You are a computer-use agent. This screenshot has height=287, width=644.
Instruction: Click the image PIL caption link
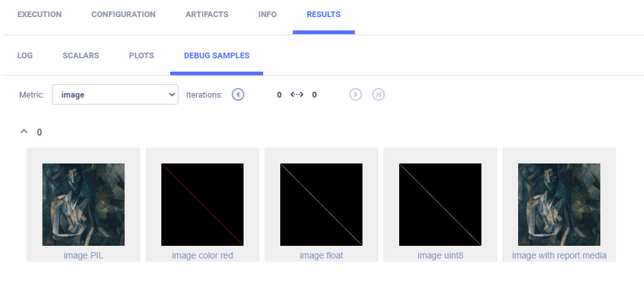(x=84, y=255)
